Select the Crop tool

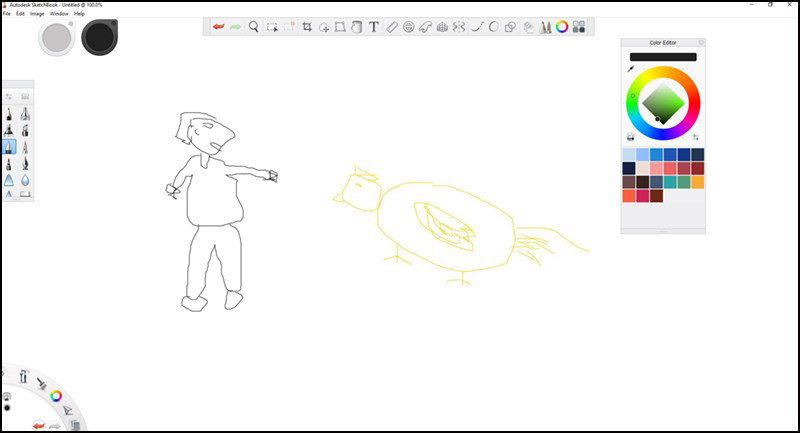pos(307,27)
